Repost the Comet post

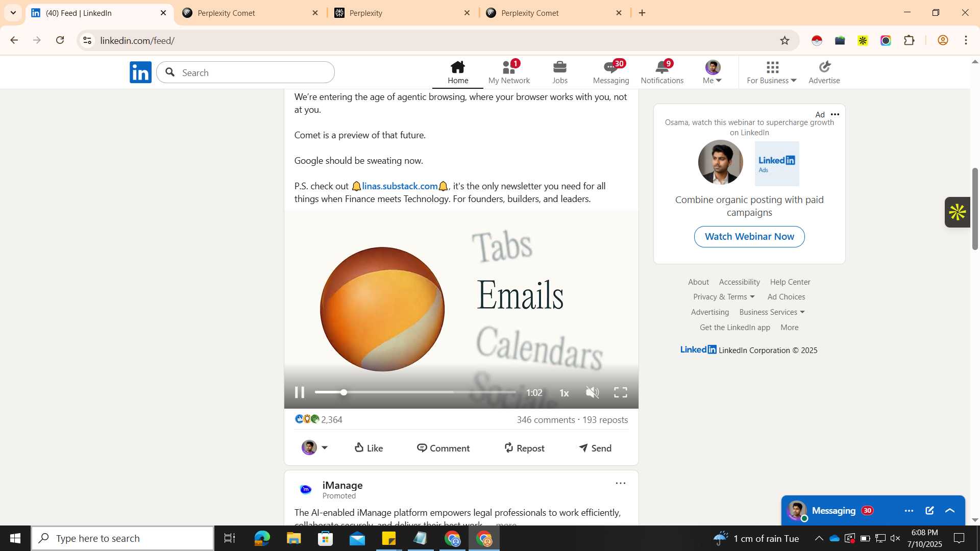(x=524, y=448)
